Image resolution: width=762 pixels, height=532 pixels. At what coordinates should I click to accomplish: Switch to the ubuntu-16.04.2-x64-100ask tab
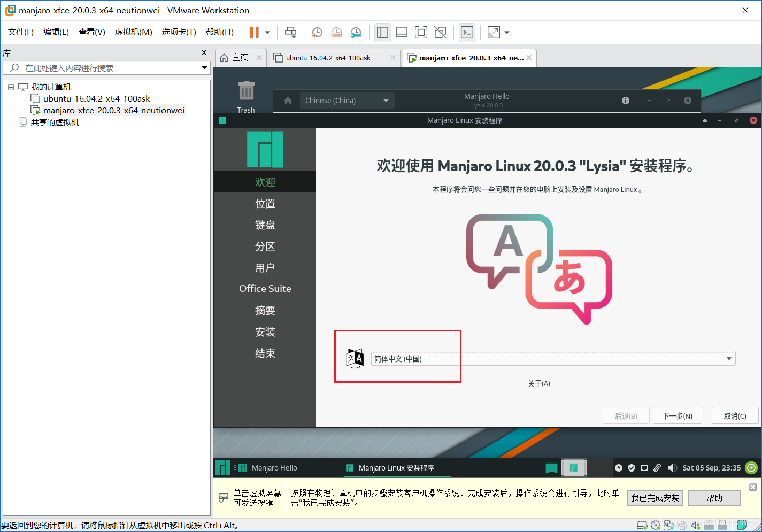pos(328,58)
